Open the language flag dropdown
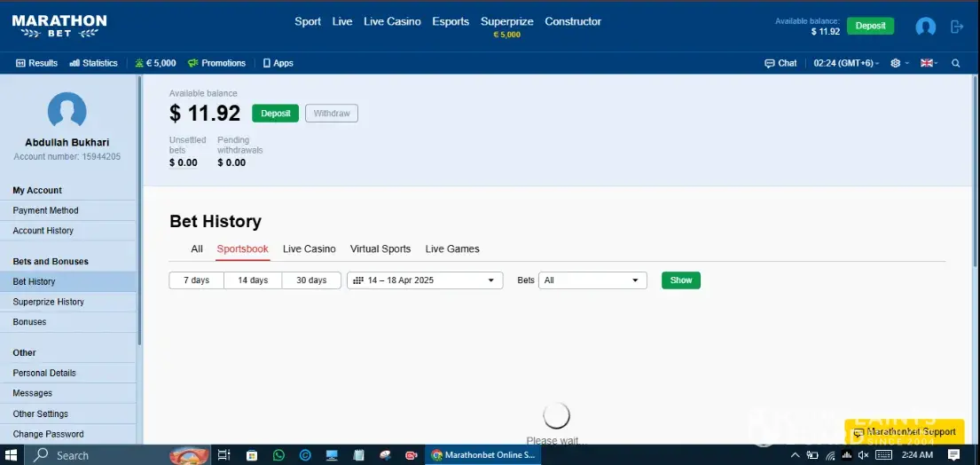This screenshot has height=465, width=980. click(x=928, y=63)
